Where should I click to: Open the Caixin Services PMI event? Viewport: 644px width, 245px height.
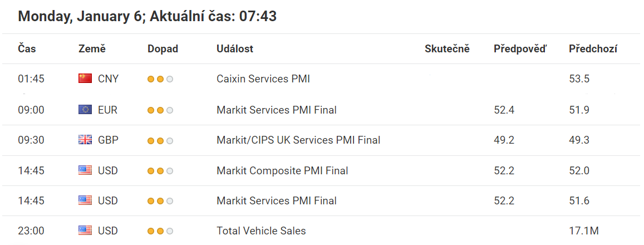point(263,79)
